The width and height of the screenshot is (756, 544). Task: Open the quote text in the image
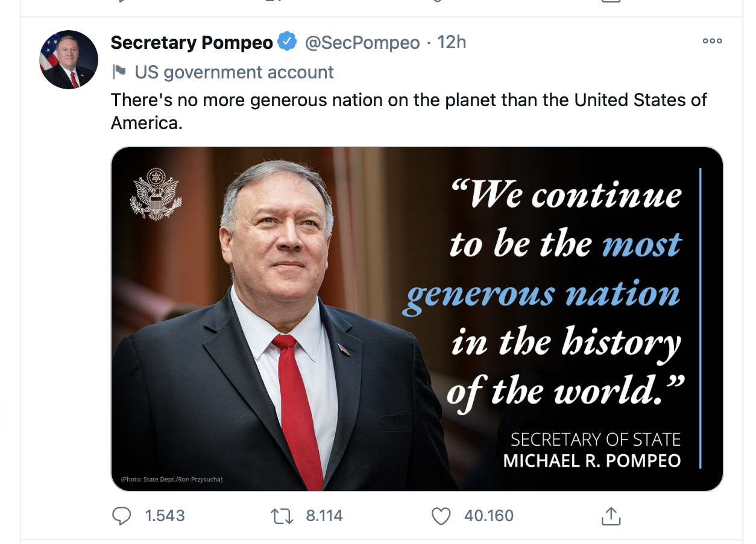(565, 294)
